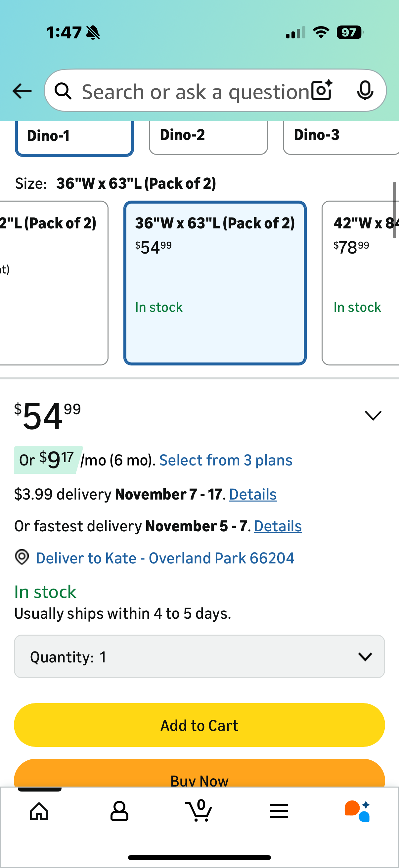
Task: Open the Rufus AI assistant icon
Action: [358, 811]
